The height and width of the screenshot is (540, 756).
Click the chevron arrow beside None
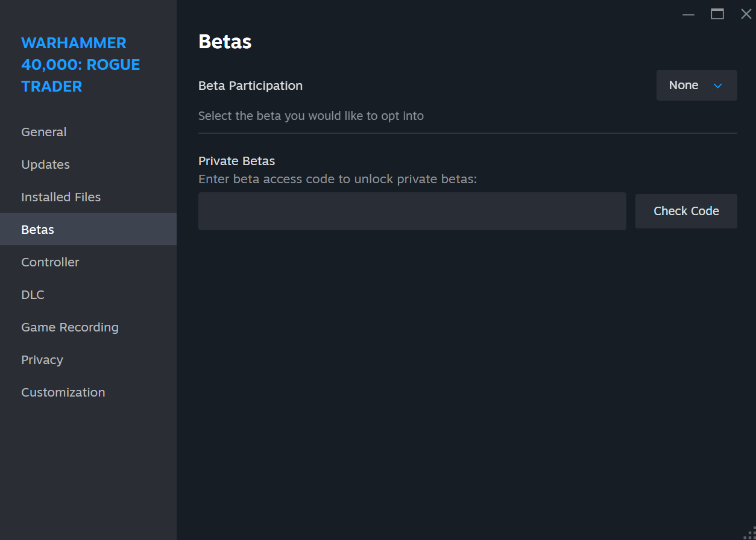717,86
